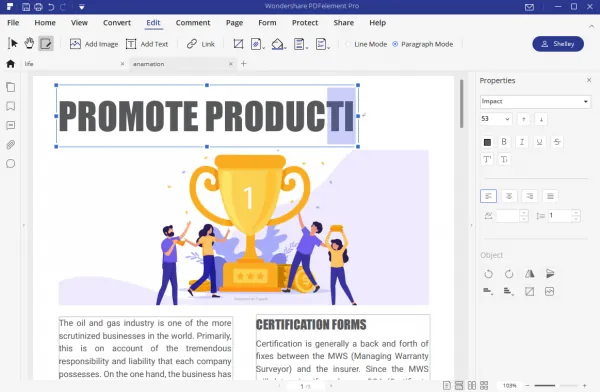600x392 pixels.
Task: Toggle Superscript formatting
Action: [x=487, y=159]
